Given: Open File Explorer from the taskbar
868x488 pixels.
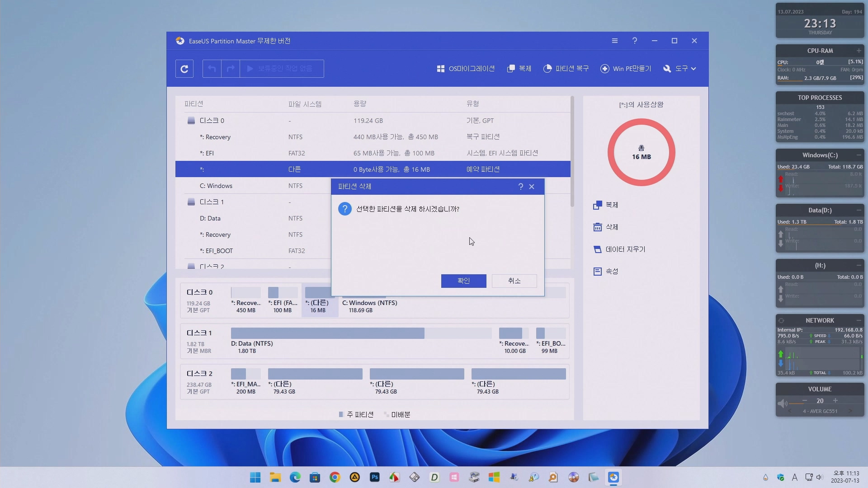Looking at the screenshot, I should click(x=275, y=478).
